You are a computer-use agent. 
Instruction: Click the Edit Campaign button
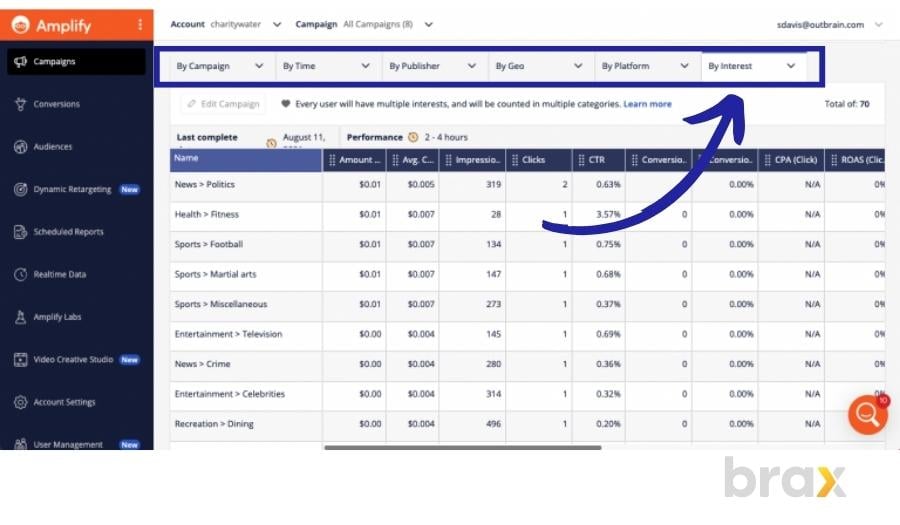(225, 104)
